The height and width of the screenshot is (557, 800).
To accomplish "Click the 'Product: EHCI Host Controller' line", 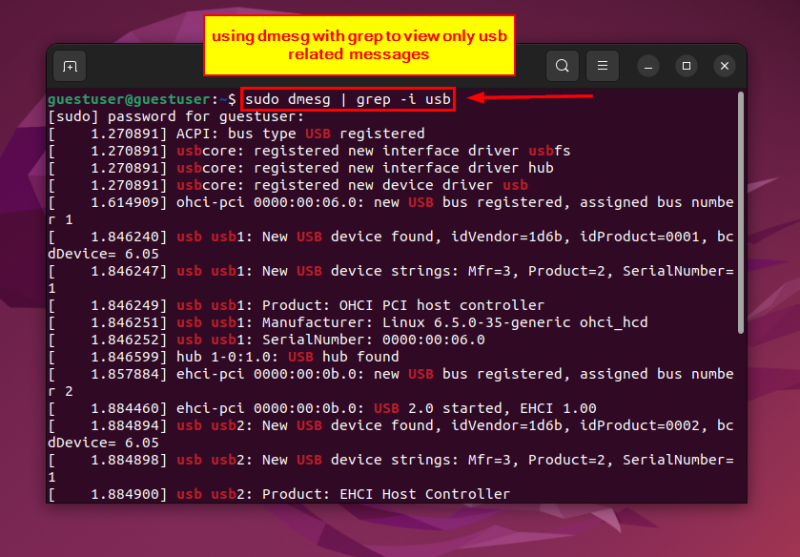I will [x=279, y=494].
